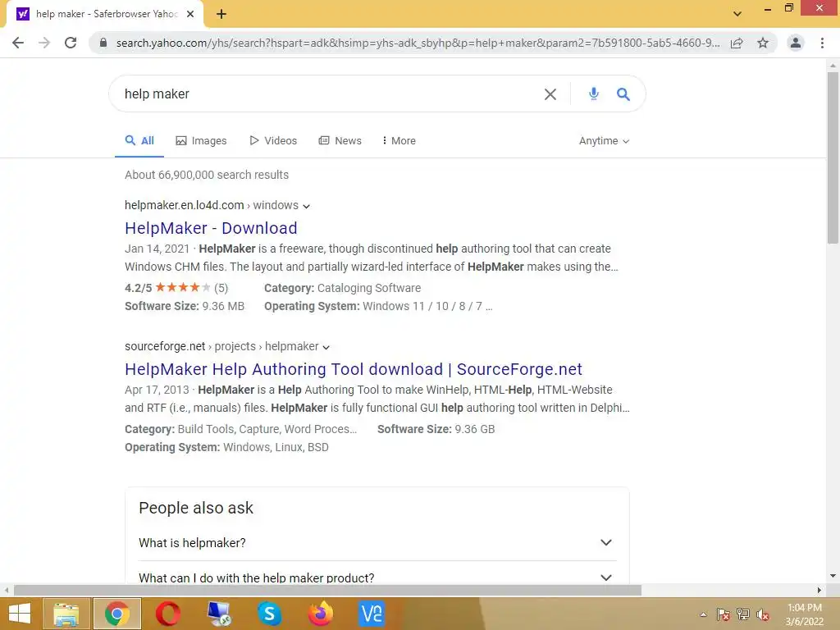Bookmark this page with the star icon
840x630 pixels.
point(763,43)
